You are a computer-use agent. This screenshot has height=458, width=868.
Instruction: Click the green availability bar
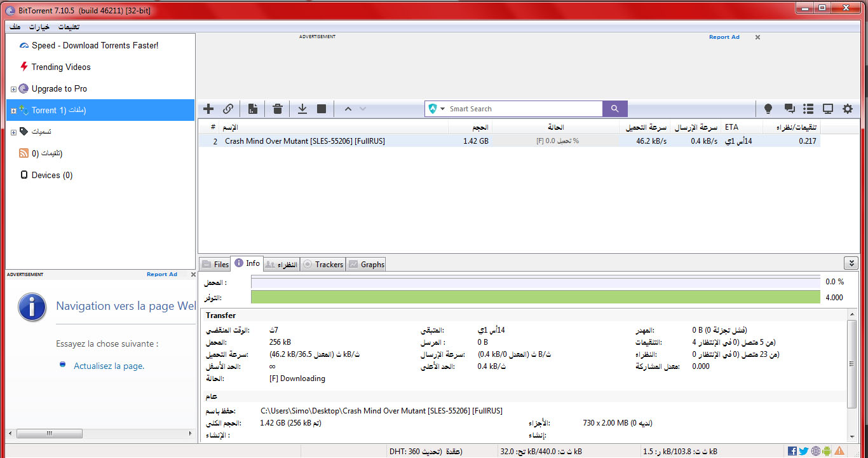tap(535, 297)
